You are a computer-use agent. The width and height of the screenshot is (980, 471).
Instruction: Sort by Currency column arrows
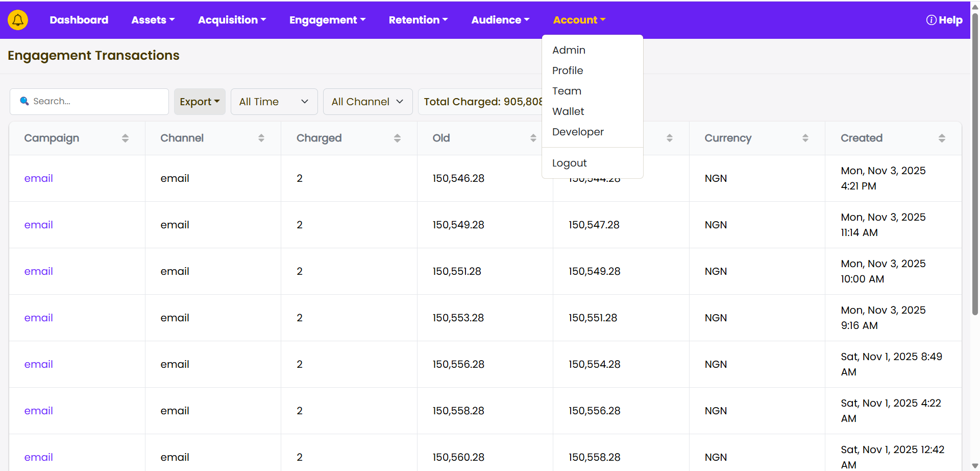click(805, 138)
